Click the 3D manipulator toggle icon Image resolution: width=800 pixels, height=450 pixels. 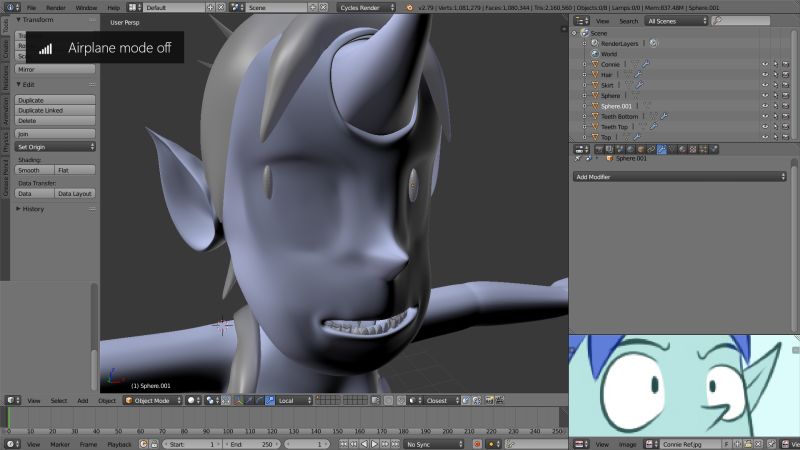pos(239,401)
